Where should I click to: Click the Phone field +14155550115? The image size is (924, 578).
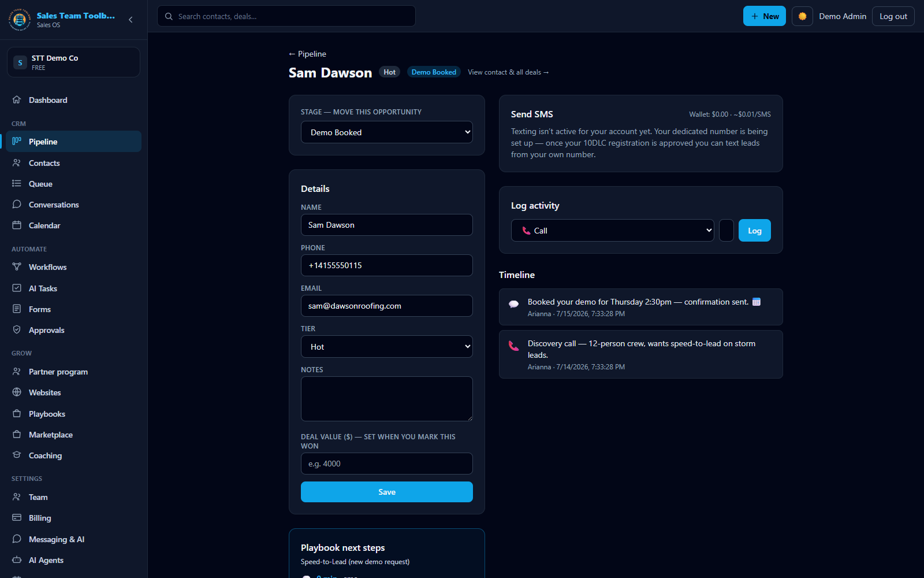(x=387, y=265)
